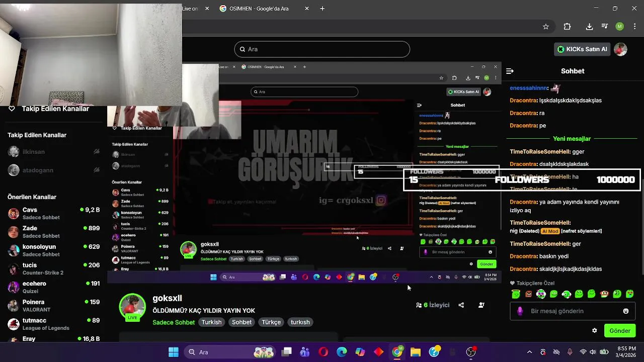Focus the Ara search field on Kick
Image resolution: width=644 pixels, height=362 pixels.
(322, 49)
